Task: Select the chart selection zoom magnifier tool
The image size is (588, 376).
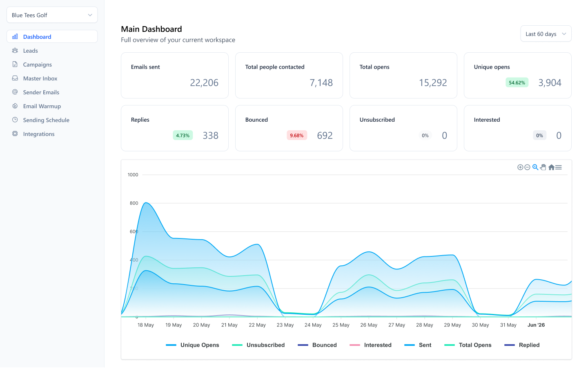Action: click(535, 167)
